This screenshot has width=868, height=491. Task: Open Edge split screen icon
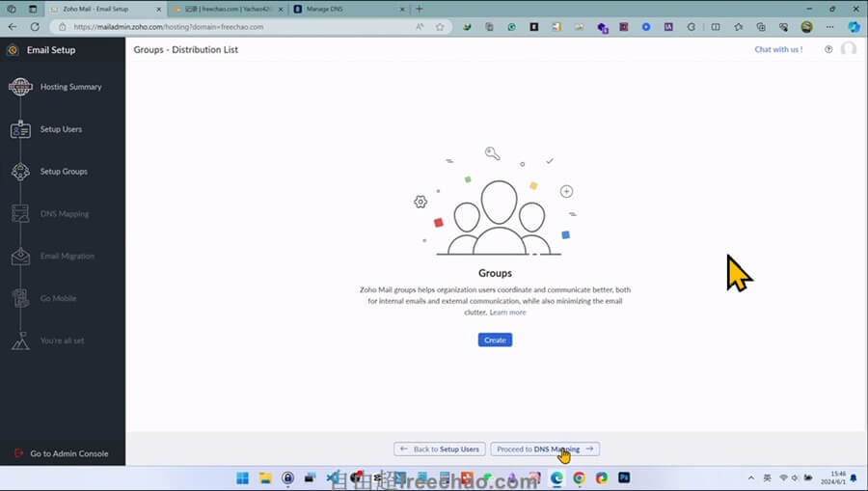coord(716,27)
